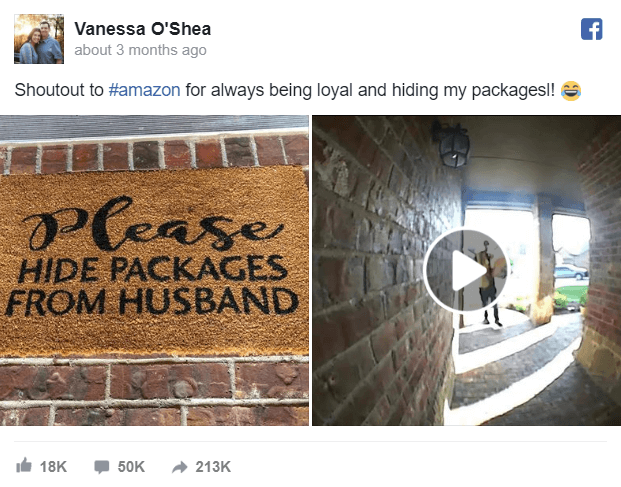Viewport: 621px width, 487px height.
Task: Open the 'about 3 months ago' timestamp
Action: pyautogui.click(x=140, y=50)
